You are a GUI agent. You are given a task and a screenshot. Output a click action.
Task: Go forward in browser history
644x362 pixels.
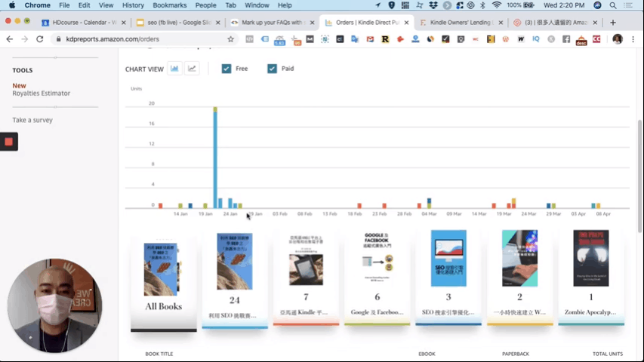(25, 39)
